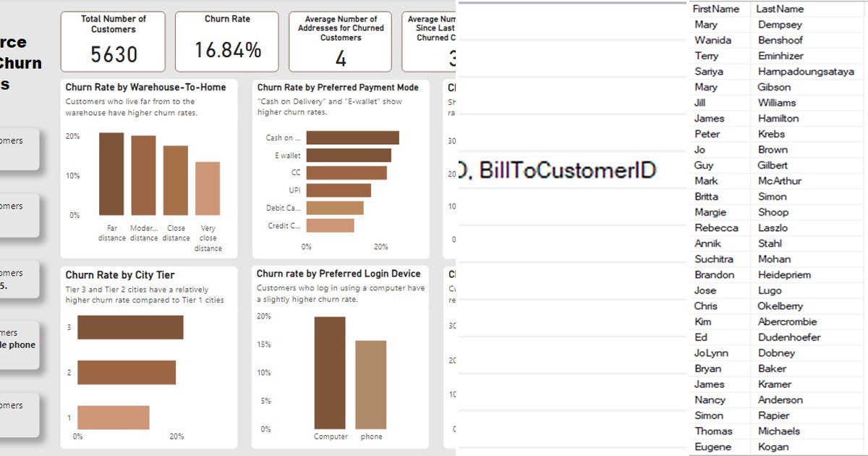Select the Tier 1 bar in City Tier chart
The width and height of the screenshot is (868, 456).
click(113, 417)
